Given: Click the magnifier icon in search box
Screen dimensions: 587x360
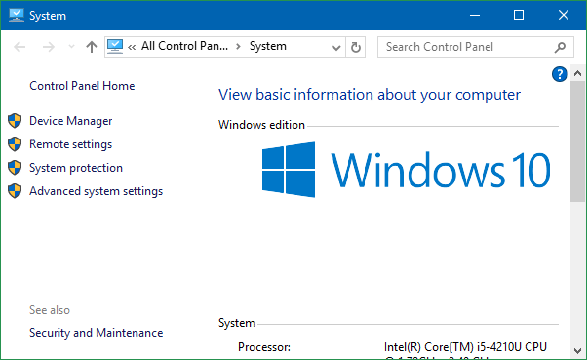Looking at the screenshot, I should coord(560,48).
